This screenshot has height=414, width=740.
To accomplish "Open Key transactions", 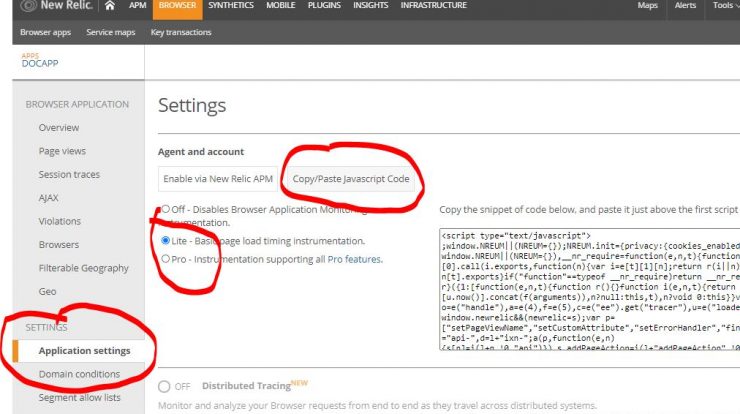I will (x=181, y=33).
